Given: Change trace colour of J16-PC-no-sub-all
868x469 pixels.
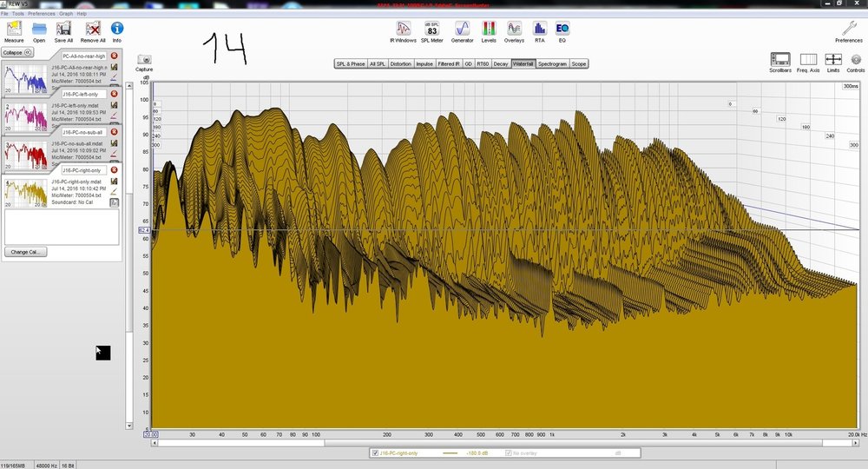Looking at the screenshot, I should (114, 154).
